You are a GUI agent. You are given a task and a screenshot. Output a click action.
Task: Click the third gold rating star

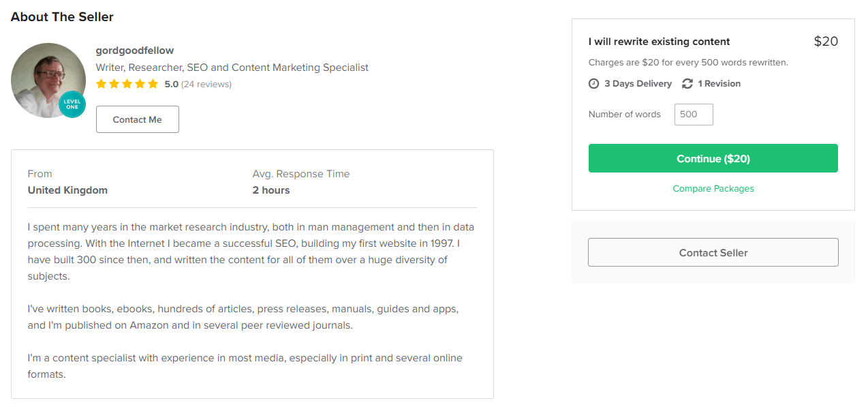tap(127, 85)
